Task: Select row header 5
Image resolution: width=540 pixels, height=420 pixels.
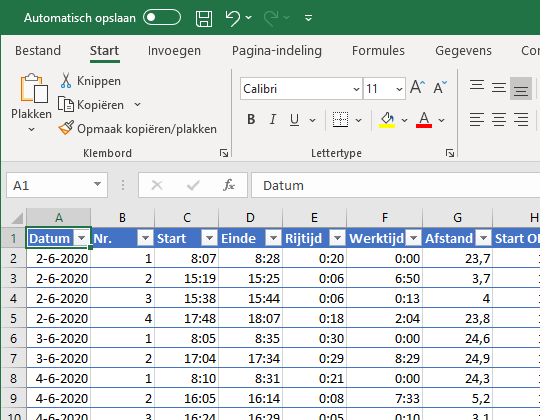Action: 13,318
